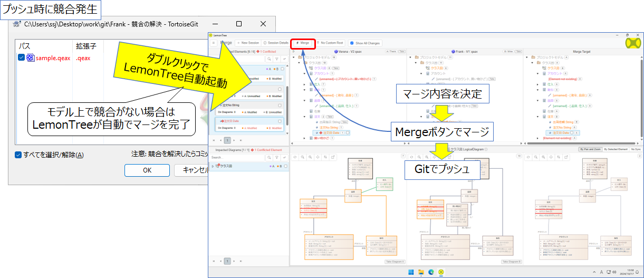Click fit-to-view icon in Merge Target diagram toolbar
This screenshot has height=278, width=644.
552,157
